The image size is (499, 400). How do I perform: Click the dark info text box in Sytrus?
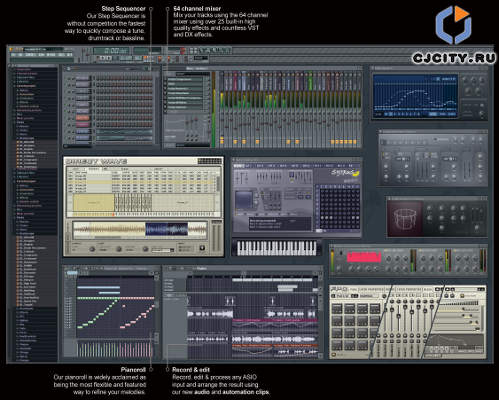coord(280,224)
